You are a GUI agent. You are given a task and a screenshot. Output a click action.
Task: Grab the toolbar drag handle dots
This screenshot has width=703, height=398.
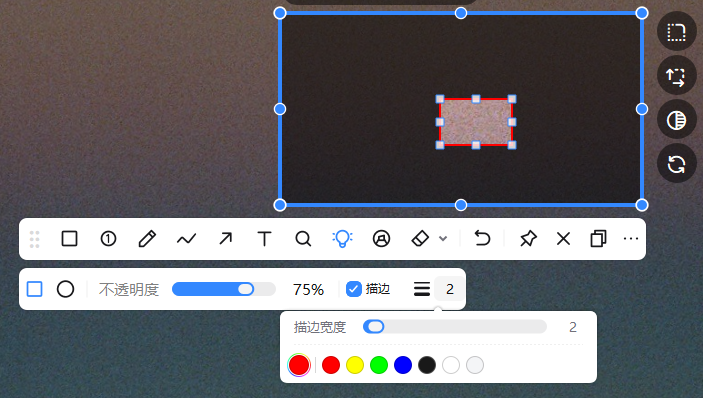pos(35,239)
